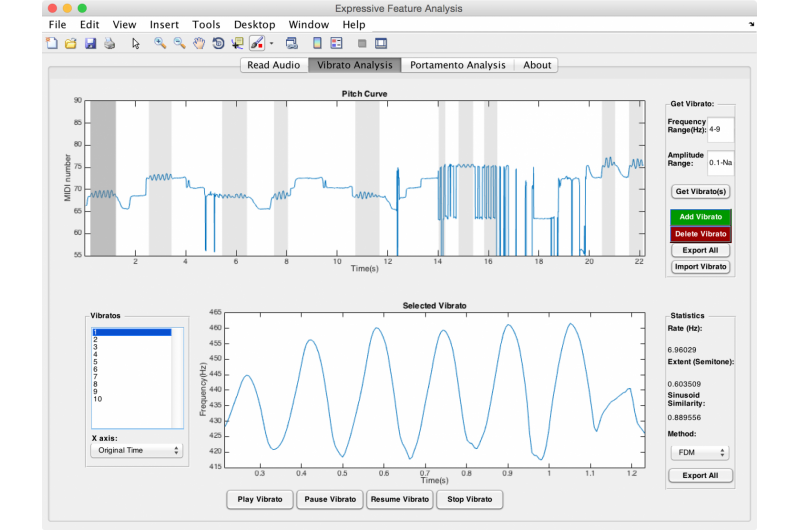Viewport: 800px width, 530px height.
Task: Click the Print Figure icon
Action: 109,43
